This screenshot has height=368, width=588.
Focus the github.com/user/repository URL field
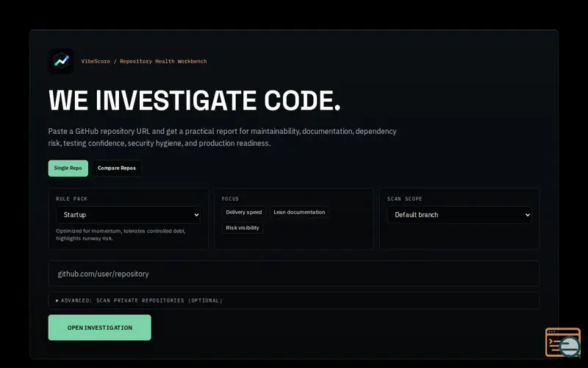click(293, 274)
